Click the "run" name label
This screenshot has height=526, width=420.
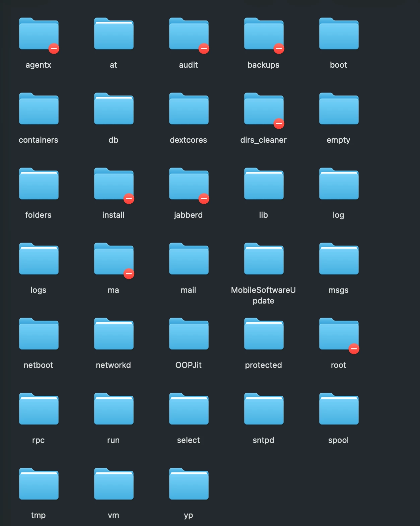[114, 440]
